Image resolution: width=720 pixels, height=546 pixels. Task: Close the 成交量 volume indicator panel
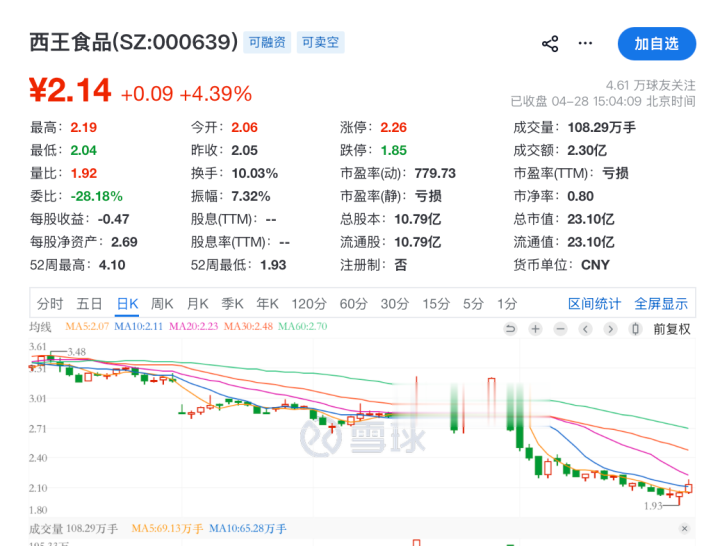point(684,529)
